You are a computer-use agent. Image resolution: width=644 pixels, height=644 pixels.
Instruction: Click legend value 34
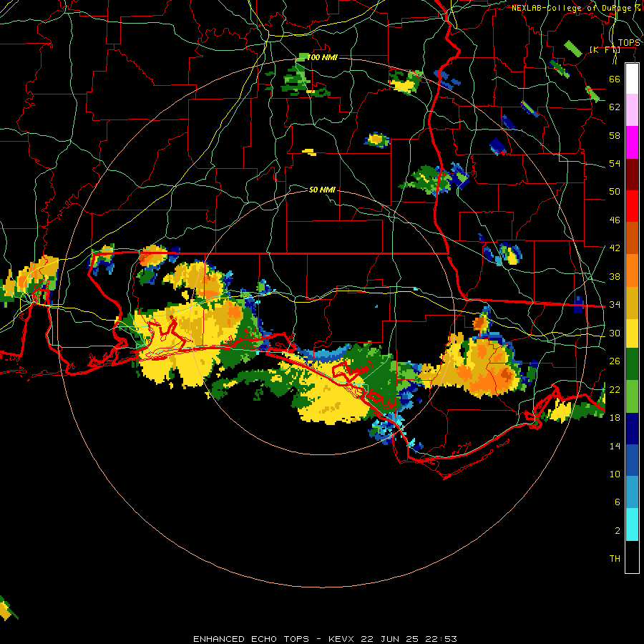pos(615,304)
